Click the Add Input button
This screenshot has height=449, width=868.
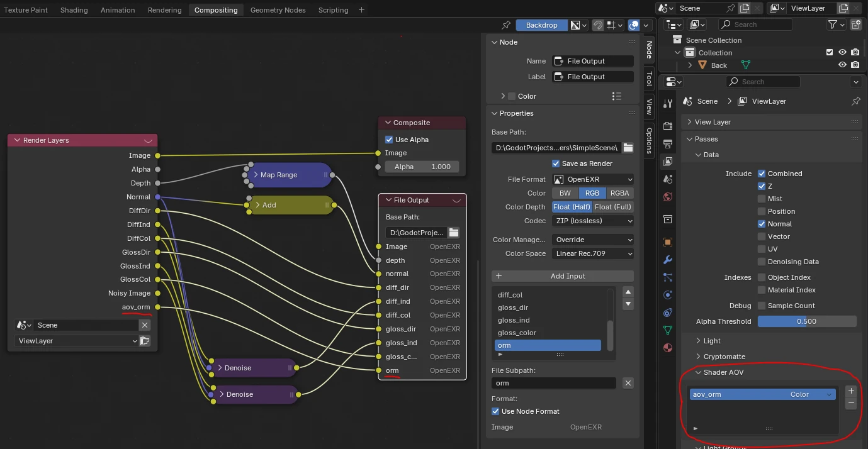pyautogui.click(x=562, y=276)
